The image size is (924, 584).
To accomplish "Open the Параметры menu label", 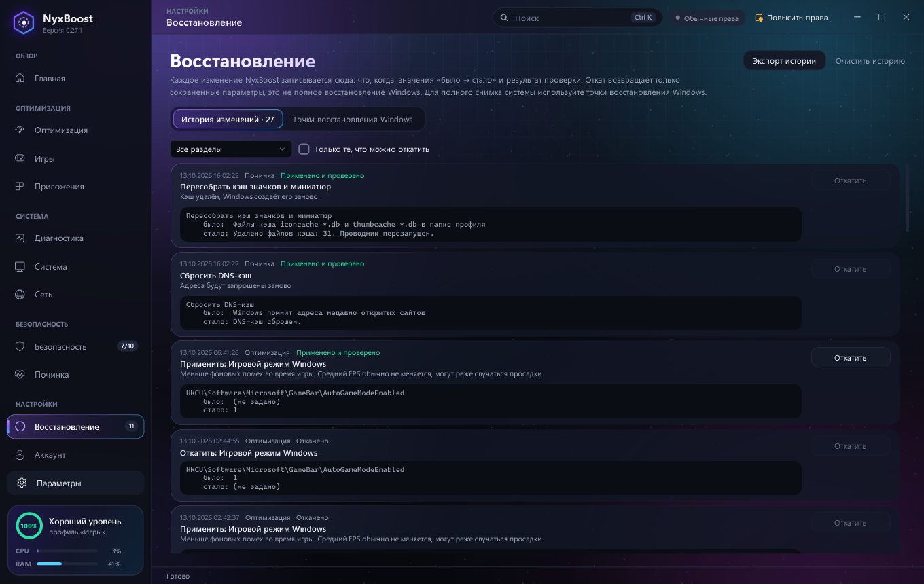I will (x=59, y=483).
